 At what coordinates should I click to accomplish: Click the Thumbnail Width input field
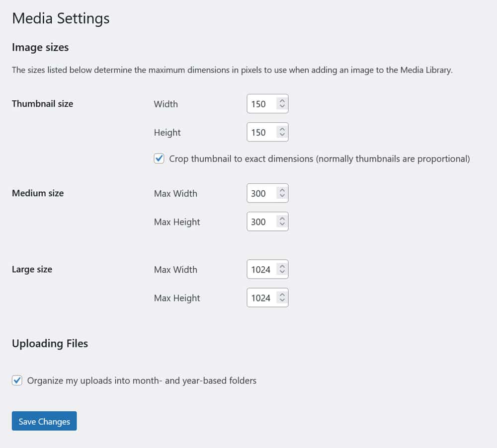click(x=261, y=104)
